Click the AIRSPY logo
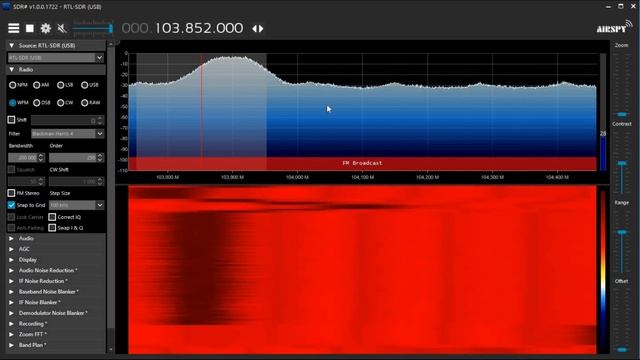The width and height of the screenshot is (640, 360). click(x=614, y=28)
